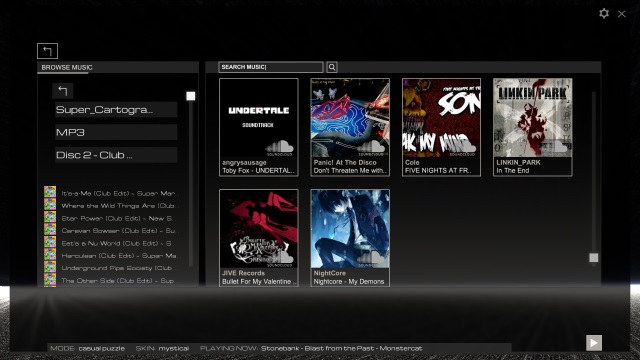Click the casual puzzle mode label
This screenshot has height=360, width=640.
pyautogui.click(x=102, y=349)
